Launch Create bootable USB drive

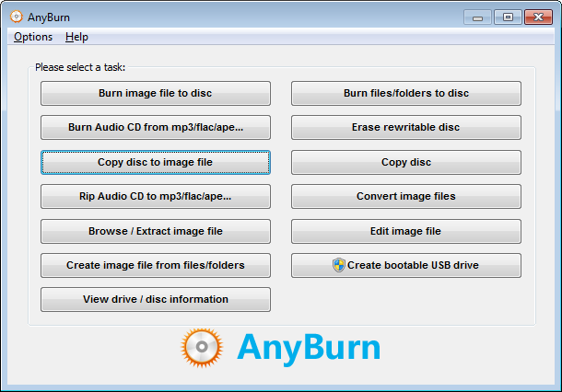coord(406,266)
